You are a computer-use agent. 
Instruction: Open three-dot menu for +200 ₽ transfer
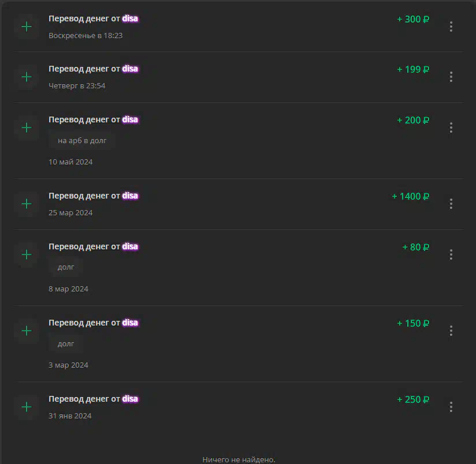click(451, 128)
